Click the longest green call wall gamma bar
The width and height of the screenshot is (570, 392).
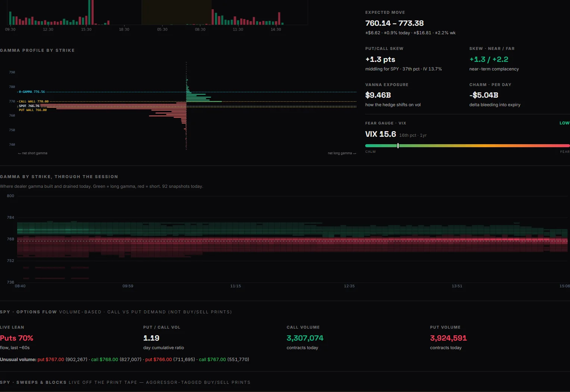tap(204, 101)
